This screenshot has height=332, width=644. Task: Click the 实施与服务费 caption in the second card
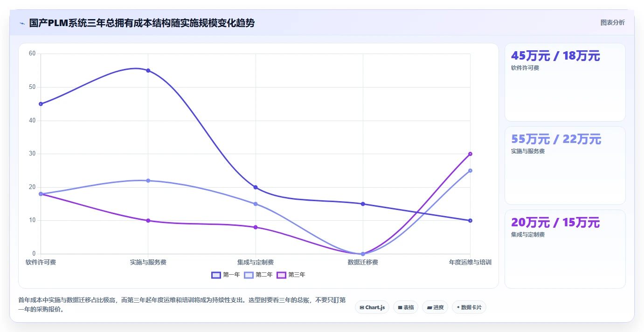pos(528,151)
